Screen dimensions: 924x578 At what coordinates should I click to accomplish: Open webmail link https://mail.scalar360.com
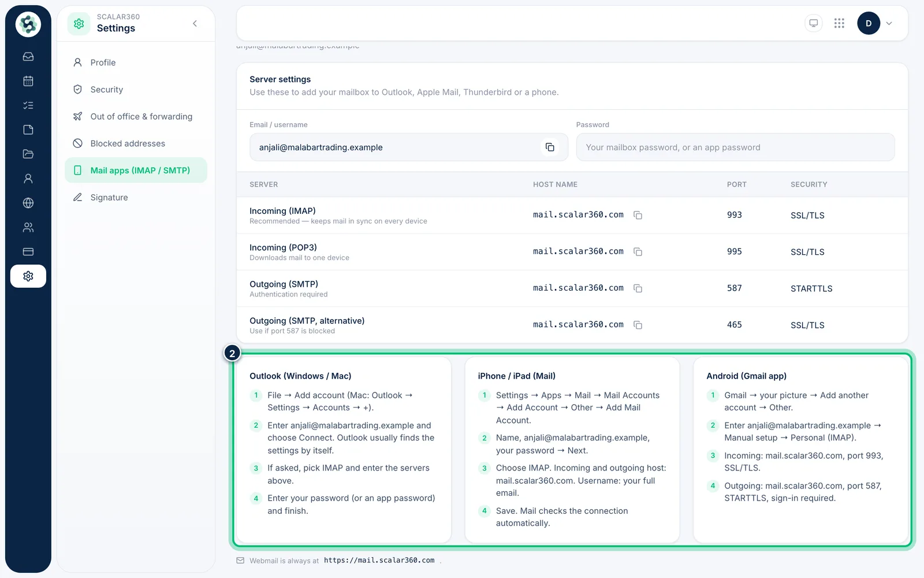tap(379, 561)
